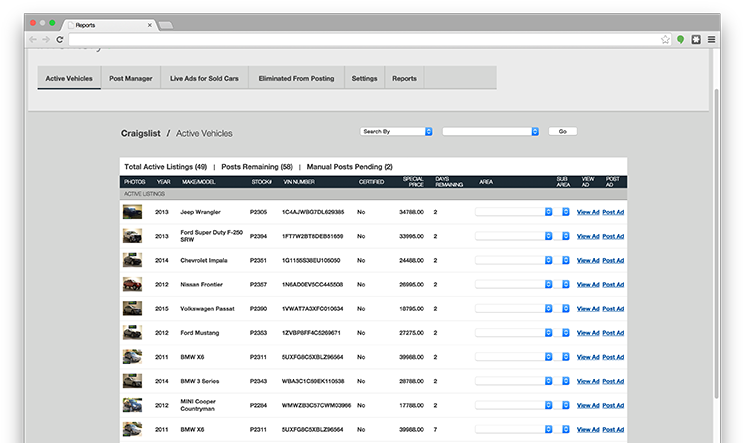This screenshot has width=743, height=443.
Task: Click Volkswagen Passat model name
Action: point(207,309)
